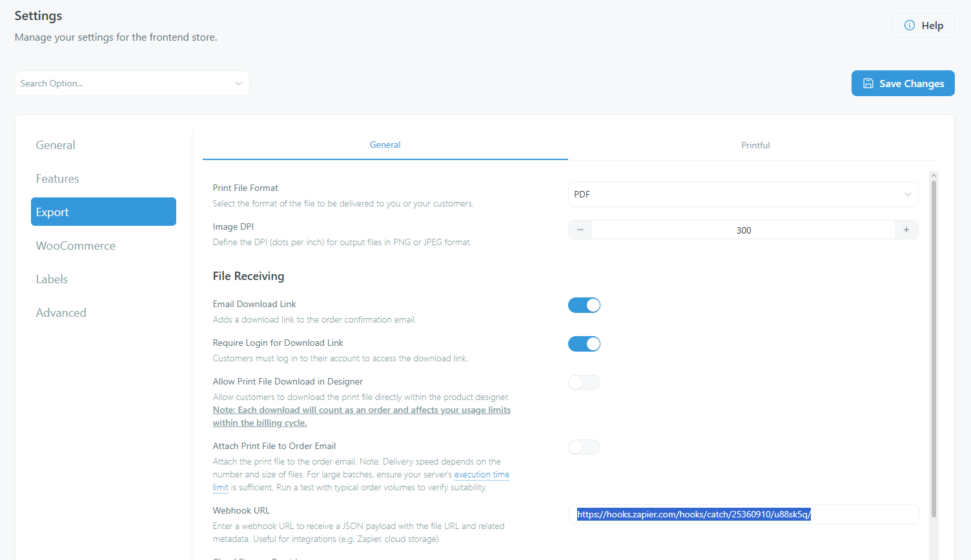The image size is (971, 560).
Task: Open the execution time limit link
Action: tap(482, 474)
